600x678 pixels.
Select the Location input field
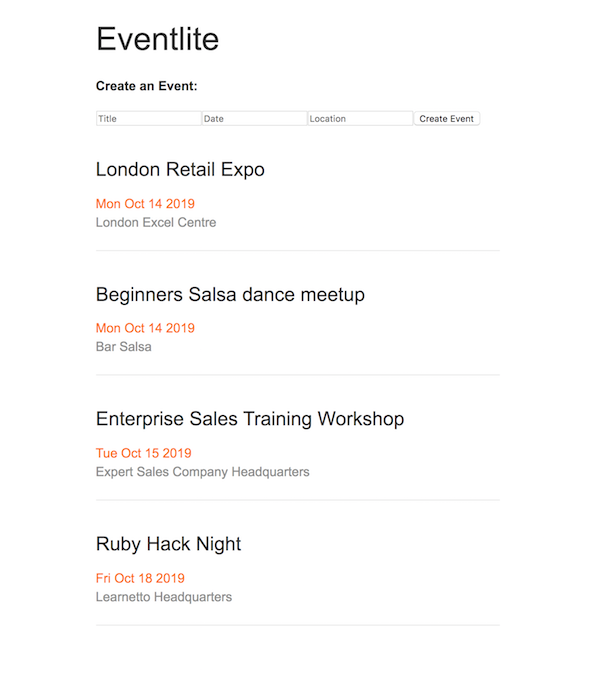pyautogui.click(x=360, y=119)
